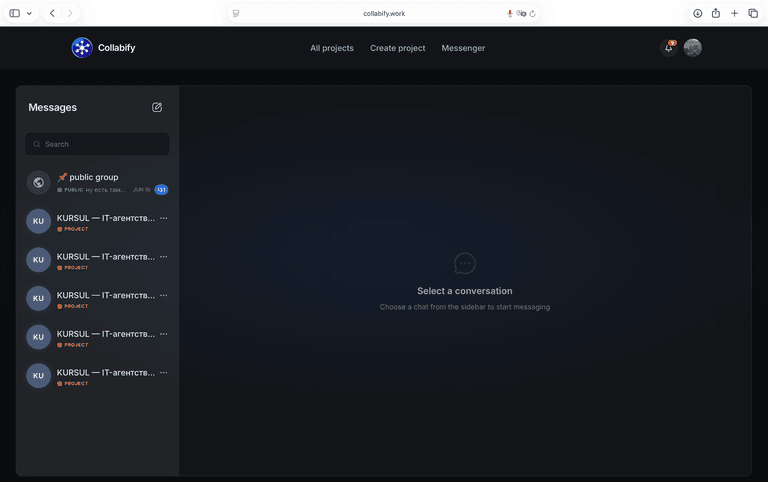Screen dimensions: 768x482
Task: Click "Choose a chat from the sidebar" hint
Action: [465, 307]
